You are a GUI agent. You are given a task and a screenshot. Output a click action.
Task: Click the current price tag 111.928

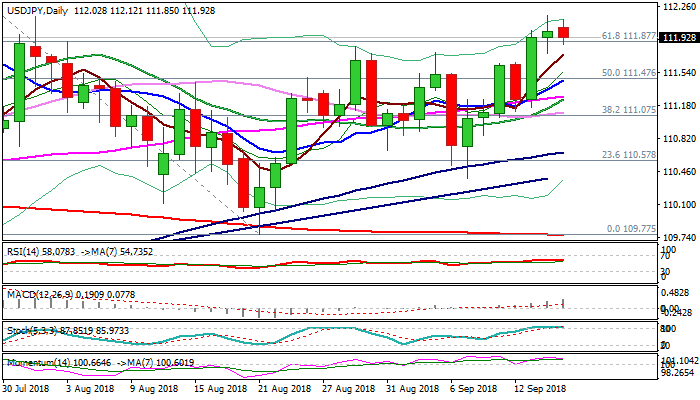click(675, 37)
